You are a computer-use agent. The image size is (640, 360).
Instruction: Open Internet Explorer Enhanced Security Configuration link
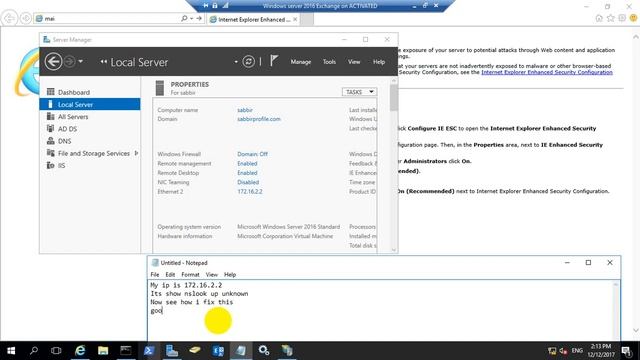[547, 72]
